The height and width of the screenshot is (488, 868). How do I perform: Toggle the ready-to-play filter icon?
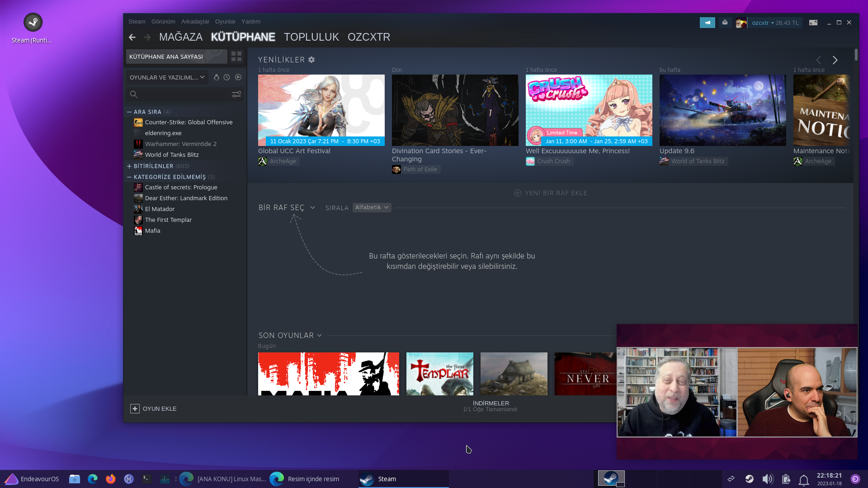point(238,77)
